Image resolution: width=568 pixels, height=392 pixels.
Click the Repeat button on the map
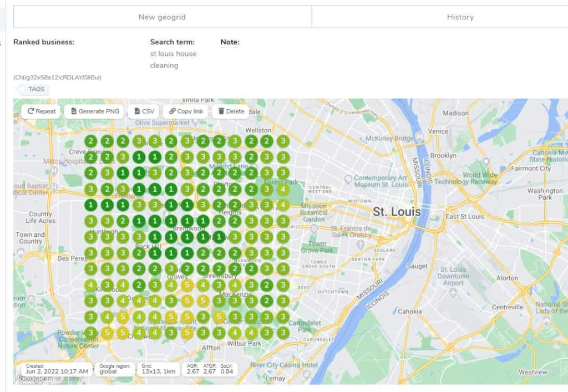click(42, 111)
